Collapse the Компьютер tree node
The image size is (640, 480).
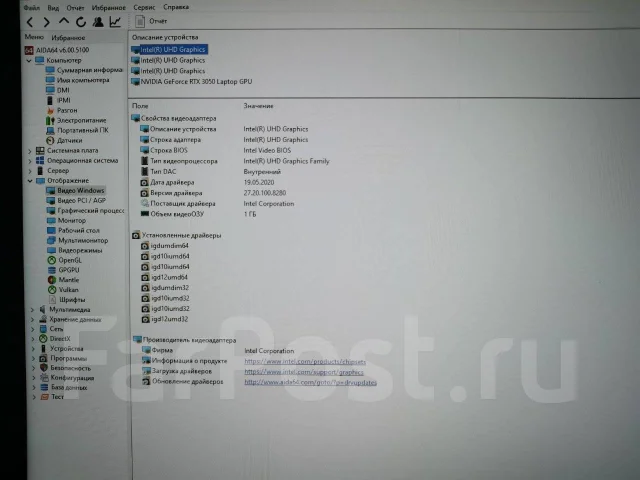(29, 60)
